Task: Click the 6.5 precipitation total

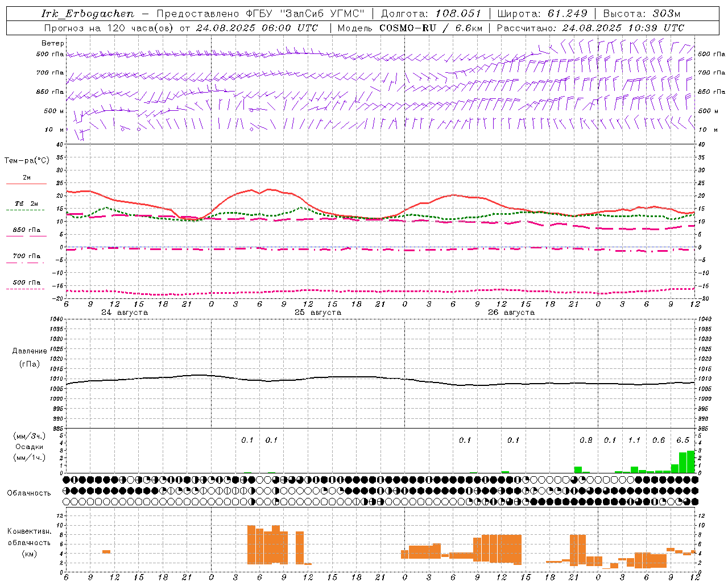Action: tap(682, 440)
